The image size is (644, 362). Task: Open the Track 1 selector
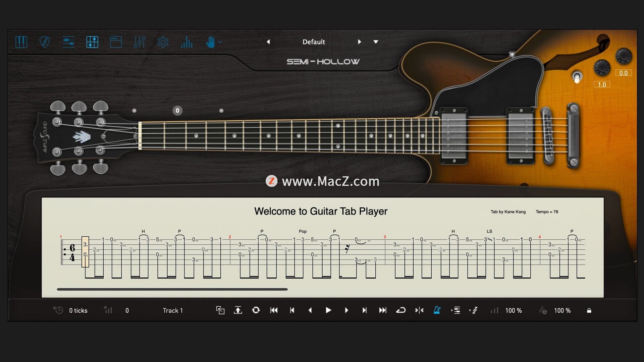pyautogui.click(x=173, y=311)
